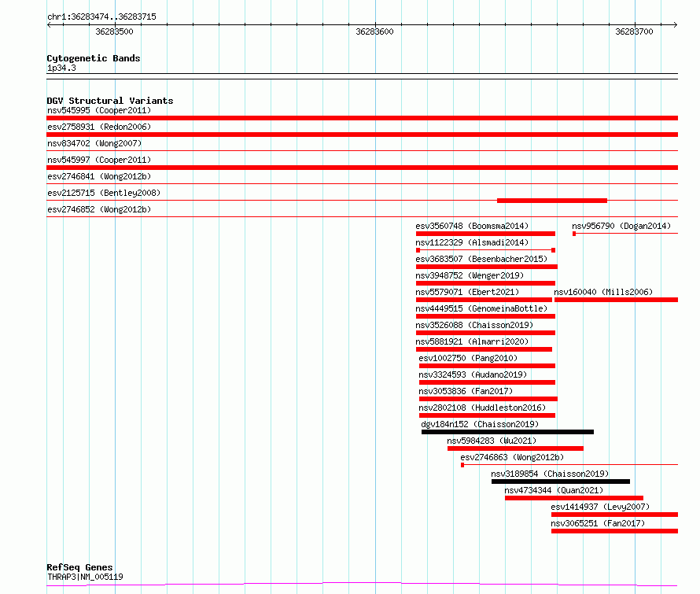Click the 36283700 ruler position label
The height and width of the screenshot is (594, 700).
634,31
